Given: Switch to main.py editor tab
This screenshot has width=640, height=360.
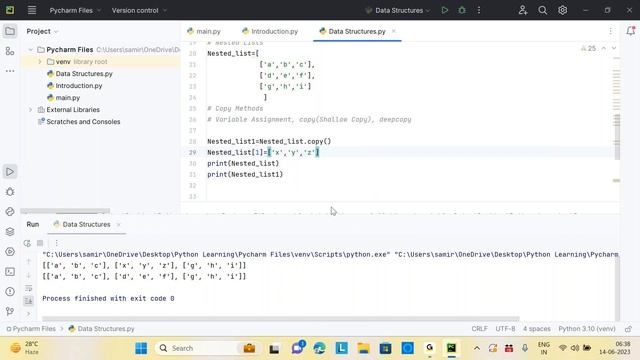Looking at the screenshot, I should coord(204,31).
